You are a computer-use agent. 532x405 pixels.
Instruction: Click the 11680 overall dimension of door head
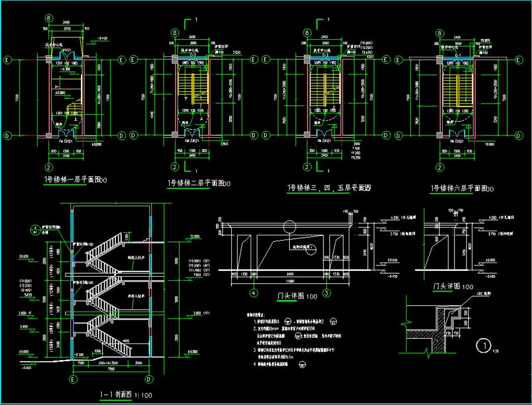pos(290,281)
